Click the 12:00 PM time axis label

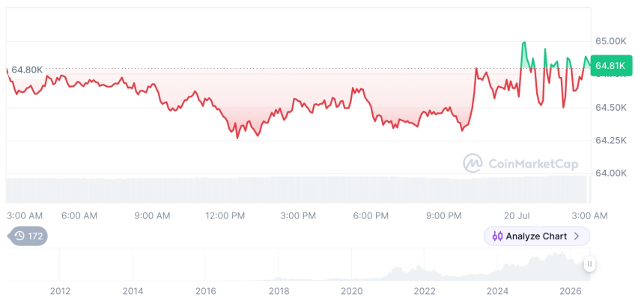point(225,215)
